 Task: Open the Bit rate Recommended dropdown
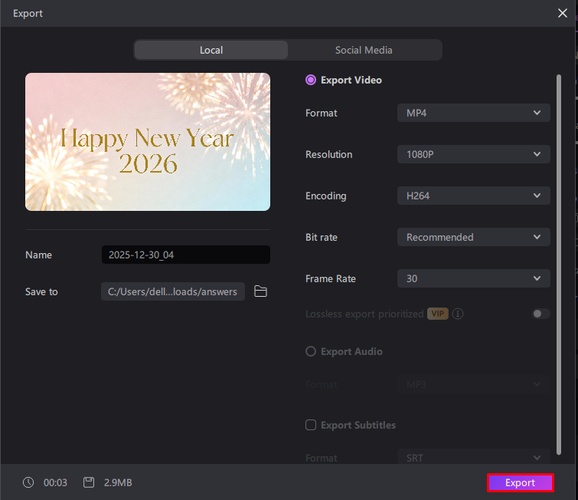[x=473, y=237]
